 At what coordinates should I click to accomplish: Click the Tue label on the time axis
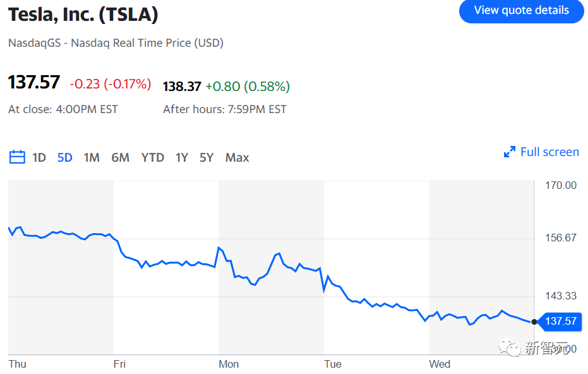point(333,364)
